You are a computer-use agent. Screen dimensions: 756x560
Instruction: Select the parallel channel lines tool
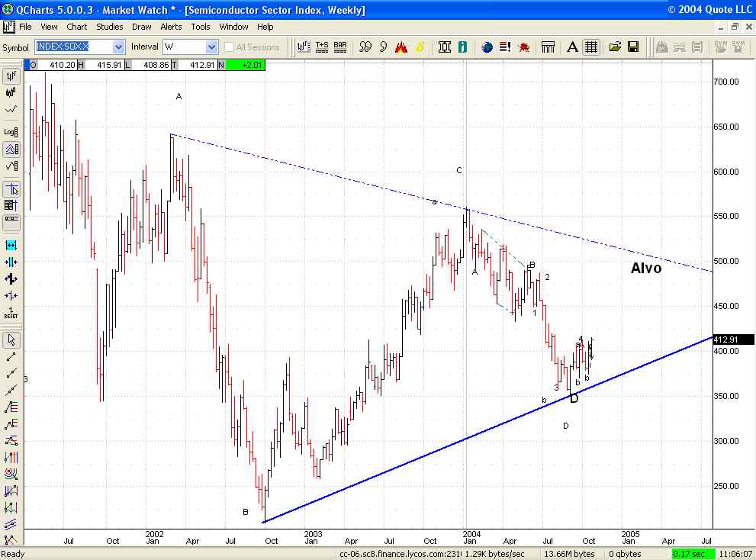11,524
